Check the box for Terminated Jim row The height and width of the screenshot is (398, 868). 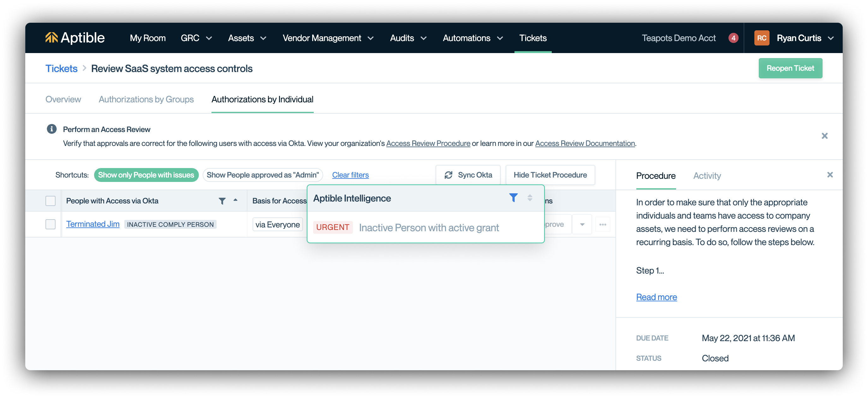(51, 225)
